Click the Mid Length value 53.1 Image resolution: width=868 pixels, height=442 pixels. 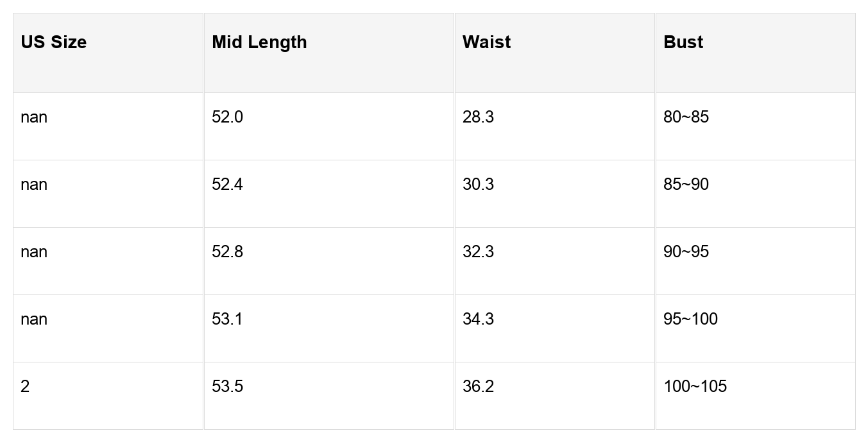pos(227,319)
